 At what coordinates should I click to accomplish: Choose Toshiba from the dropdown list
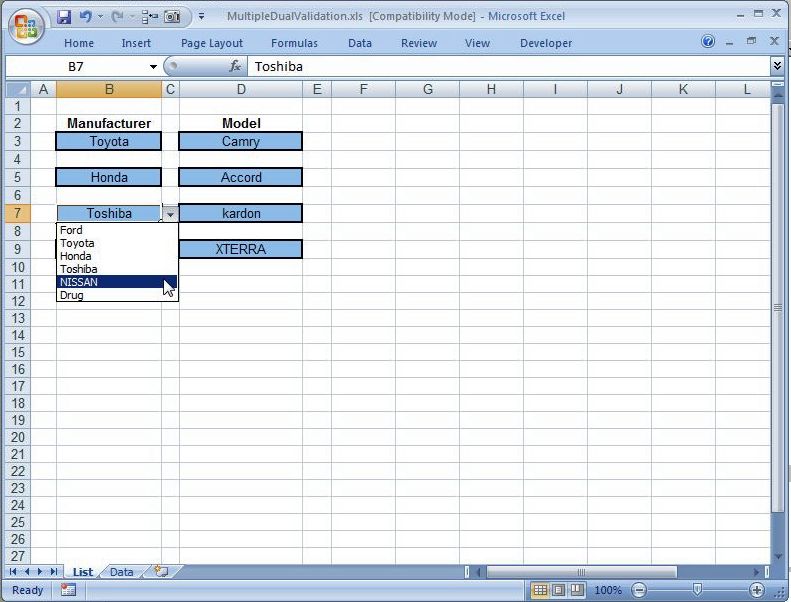point(117,269)
